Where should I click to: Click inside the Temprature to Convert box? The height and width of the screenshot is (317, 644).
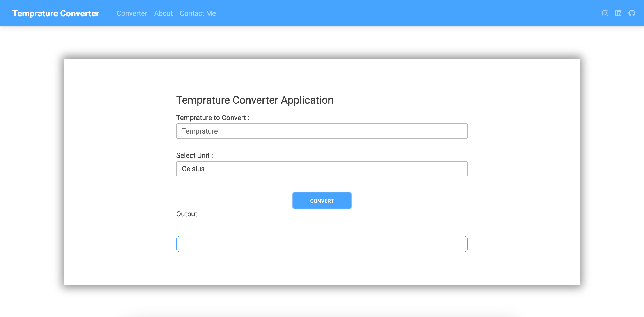pyautogui.click(x=322, y=131)
